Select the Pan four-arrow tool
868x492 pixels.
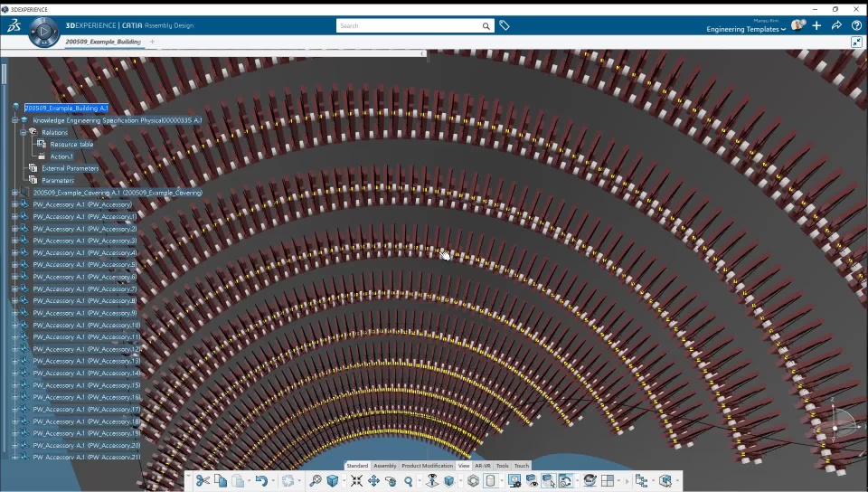[373, 481]
